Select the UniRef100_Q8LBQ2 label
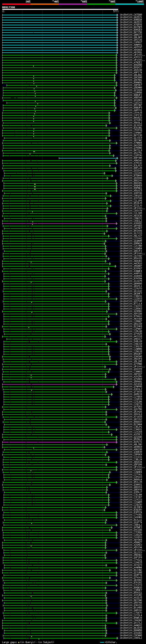The image size is (146, 644). pos(131,75)
